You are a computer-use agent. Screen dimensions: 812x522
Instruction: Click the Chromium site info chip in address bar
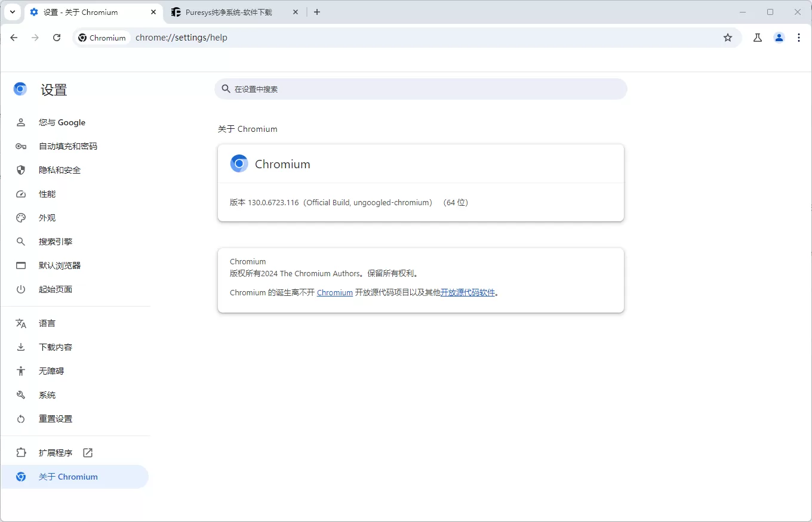102,37
